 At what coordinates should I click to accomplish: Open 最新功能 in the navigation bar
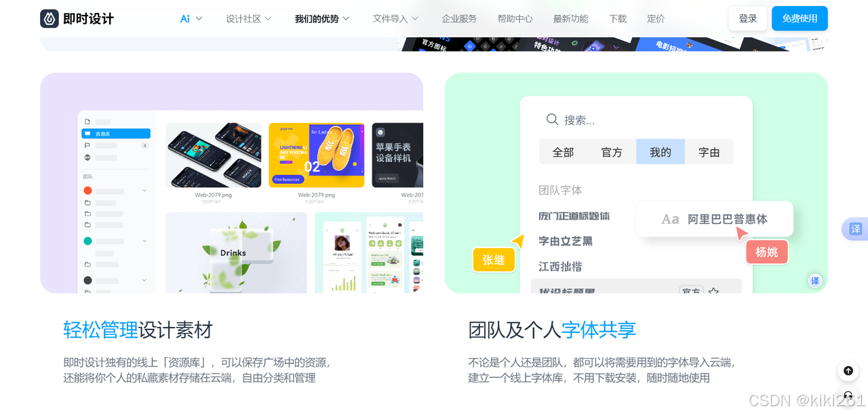[x=570, y=19]
